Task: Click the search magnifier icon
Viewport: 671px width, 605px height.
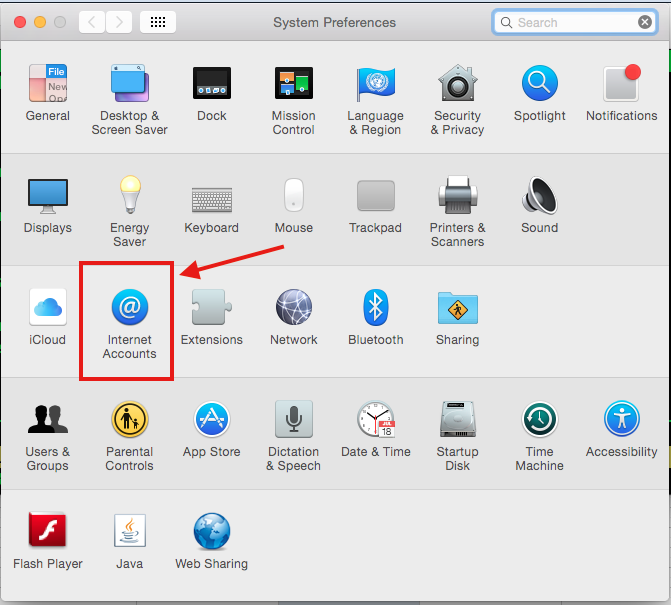Action: tap(506, 22)
